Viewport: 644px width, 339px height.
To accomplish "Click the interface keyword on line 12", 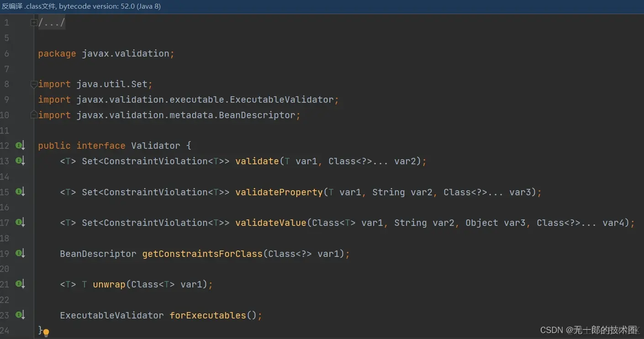I will tap(101, 146).
